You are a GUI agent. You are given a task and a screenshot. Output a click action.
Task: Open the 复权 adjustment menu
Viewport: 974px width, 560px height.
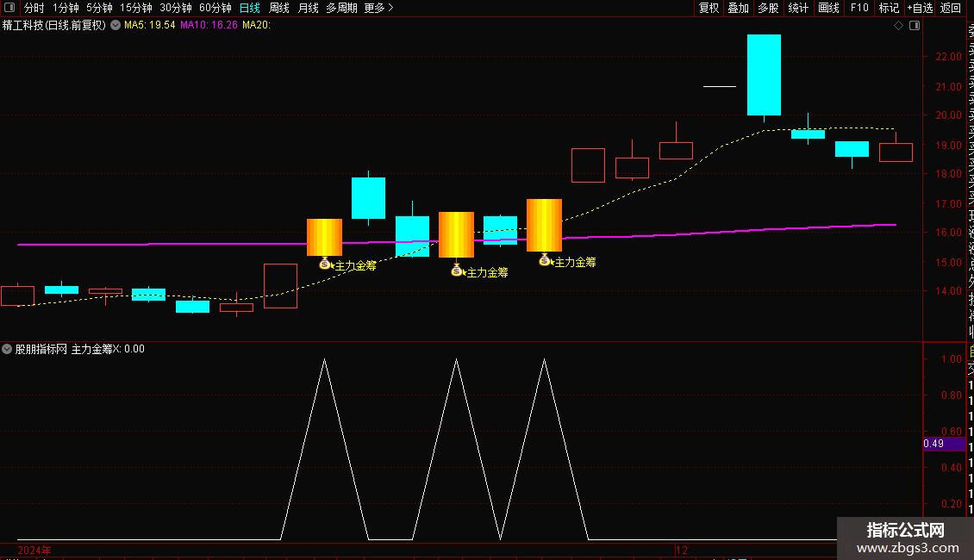coord(709,8)
